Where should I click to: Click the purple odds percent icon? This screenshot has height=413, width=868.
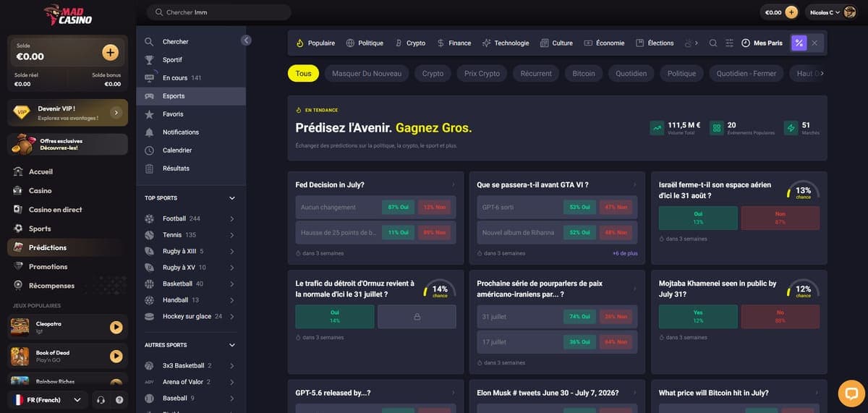click(x=799, y=43)
